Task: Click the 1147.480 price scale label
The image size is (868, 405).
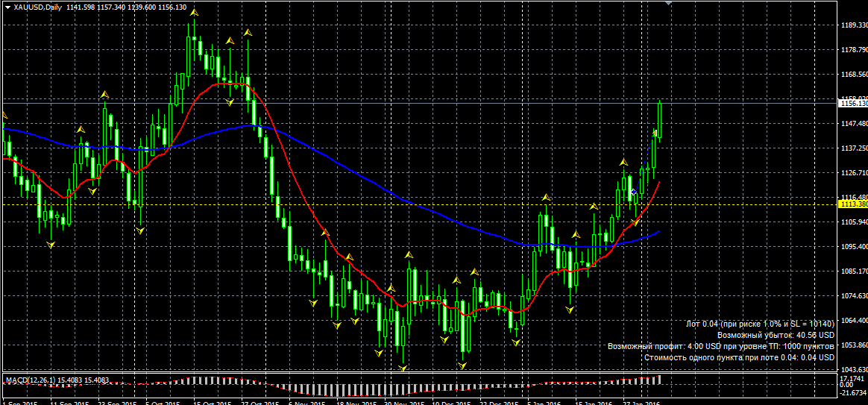Action: click(x=853, y=124)
